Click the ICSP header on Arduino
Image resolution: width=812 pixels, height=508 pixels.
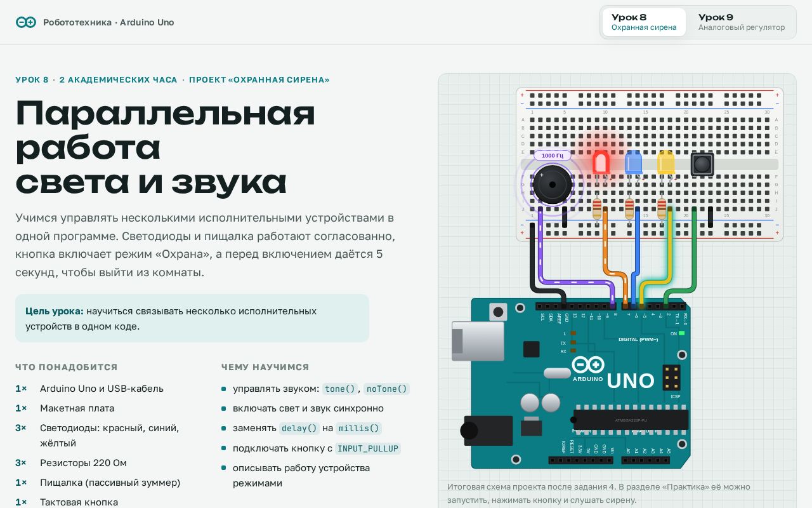click(x=671, y=378)
